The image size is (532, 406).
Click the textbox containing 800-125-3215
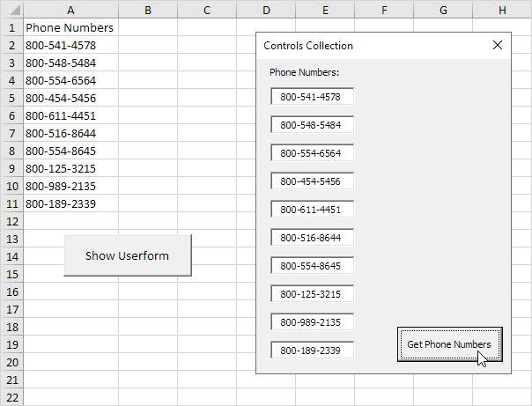[x=312, y=294]
